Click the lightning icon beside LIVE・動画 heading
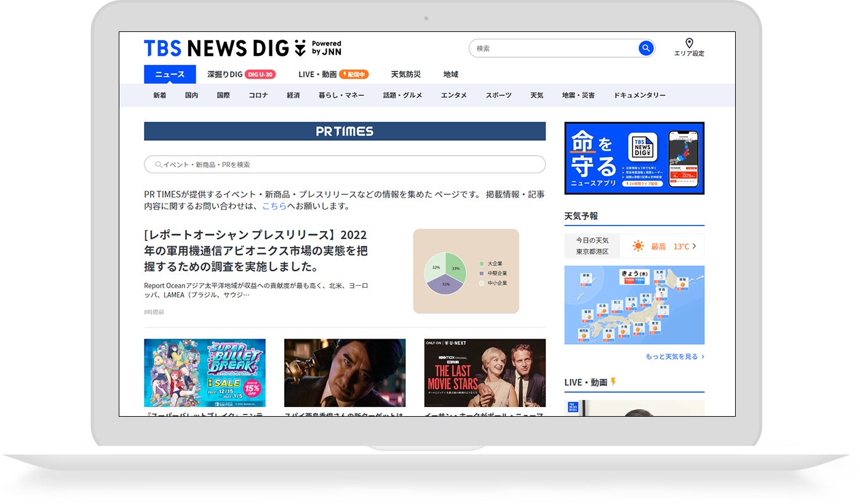 click(x=613, y=382)
